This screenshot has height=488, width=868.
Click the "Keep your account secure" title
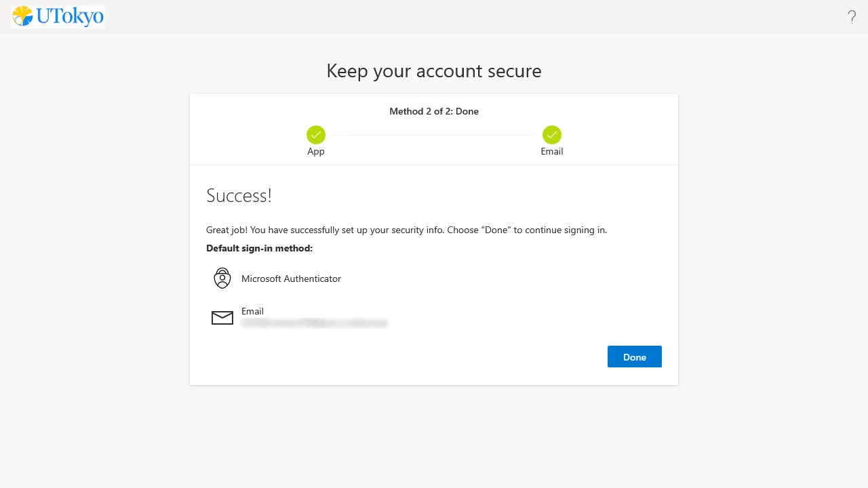[x=434, y=71]
